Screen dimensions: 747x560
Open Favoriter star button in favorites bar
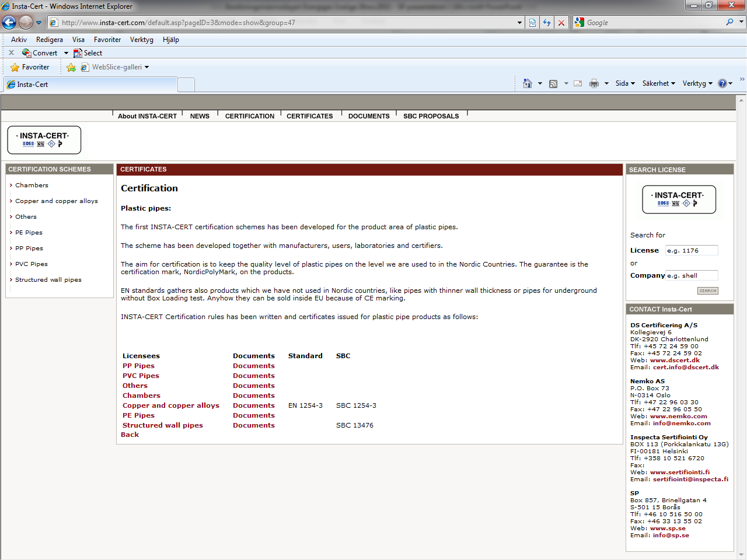30,67
